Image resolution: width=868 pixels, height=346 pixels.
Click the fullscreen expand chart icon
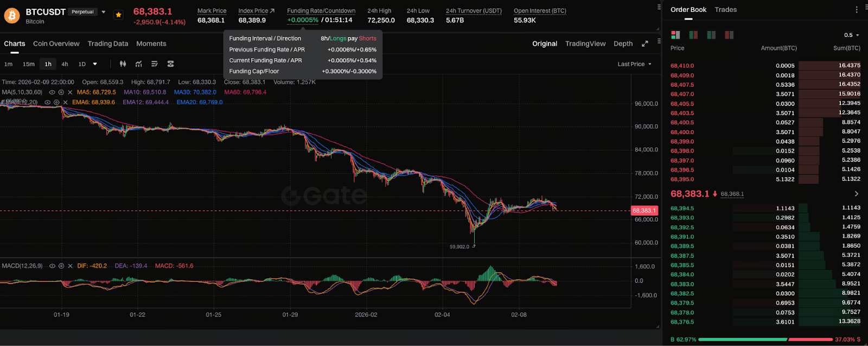point(645,44)
